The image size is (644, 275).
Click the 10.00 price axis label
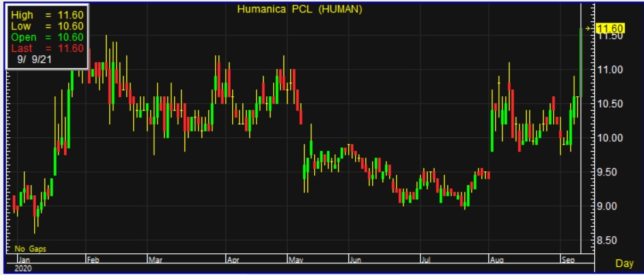click(x=611, y=138)
